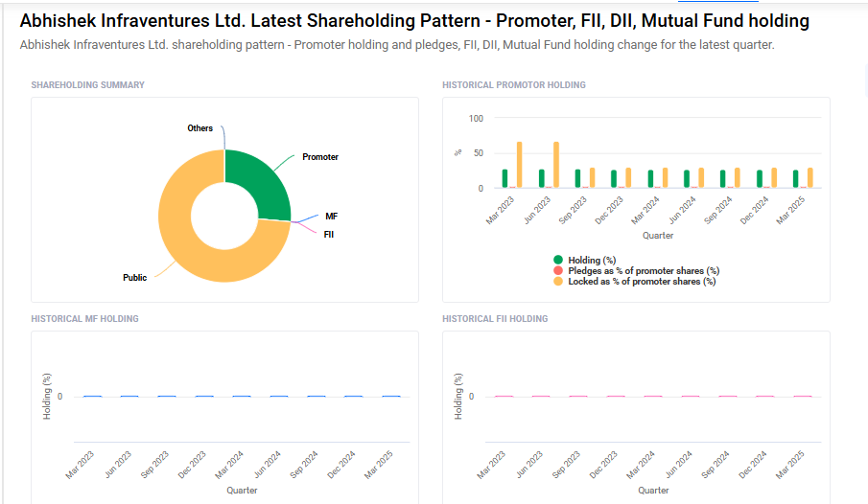Screen dimensions: 868x504
Task: Click the red Pledges legend dot
Action: 558,270
